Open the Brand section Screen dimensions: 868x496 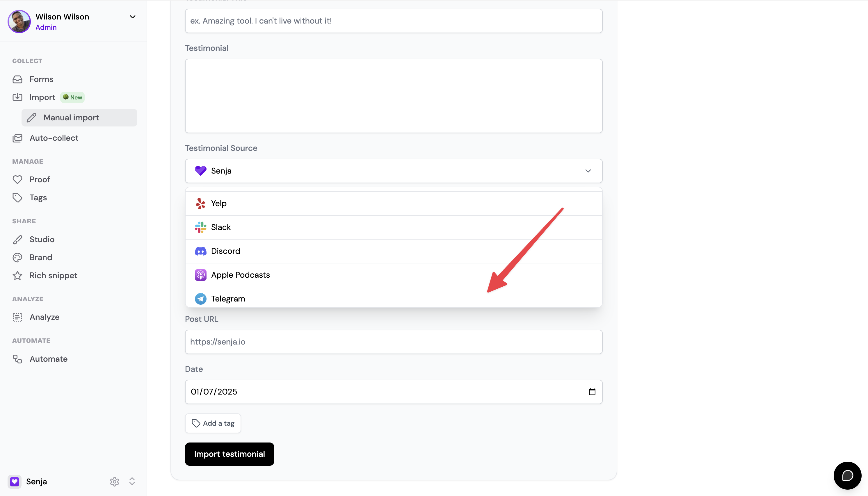coord(41,258)
